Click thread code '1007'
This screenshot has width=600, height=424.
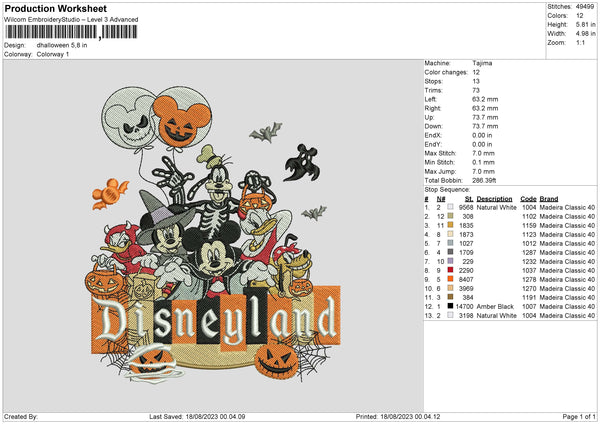529,307
